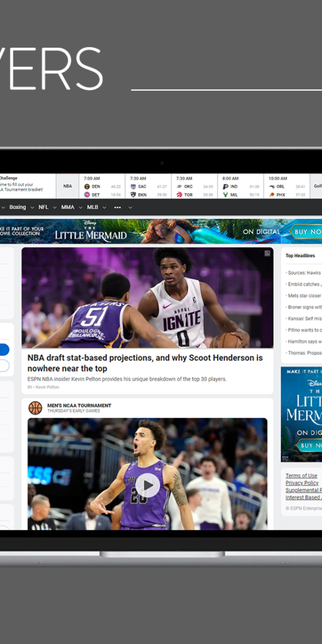322x644 pixels.
Task: Open the Little Mermaid top banner ad
Action: tap(161, 232)
